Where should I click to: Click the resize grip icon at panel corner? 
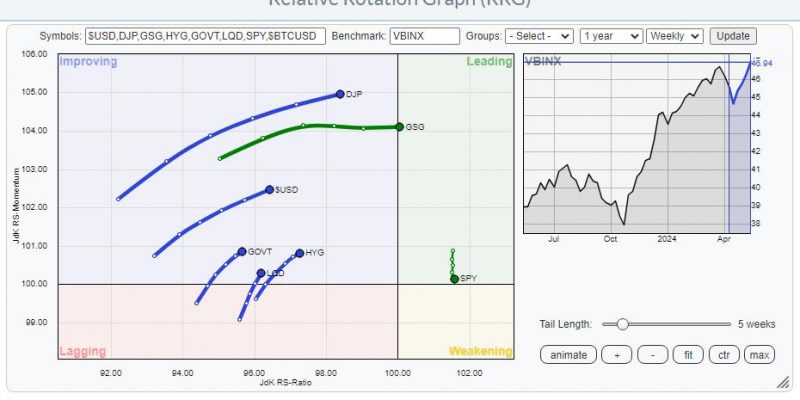pos(783,383)
